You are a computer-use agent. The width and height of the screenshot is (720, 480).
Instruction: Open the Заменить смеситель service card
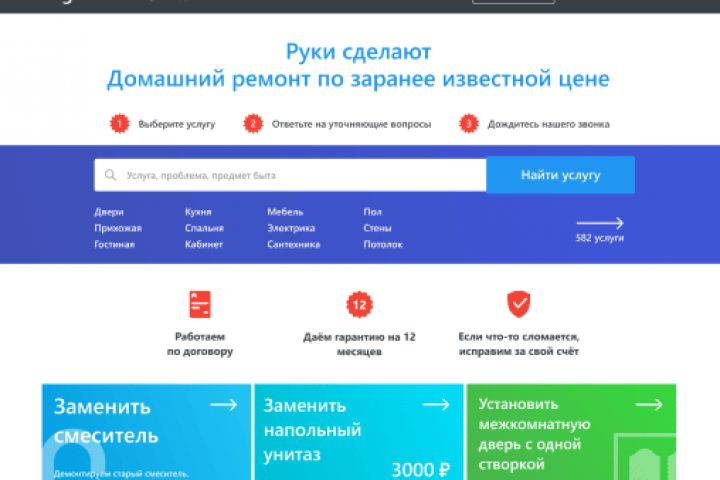pos(146,432)
